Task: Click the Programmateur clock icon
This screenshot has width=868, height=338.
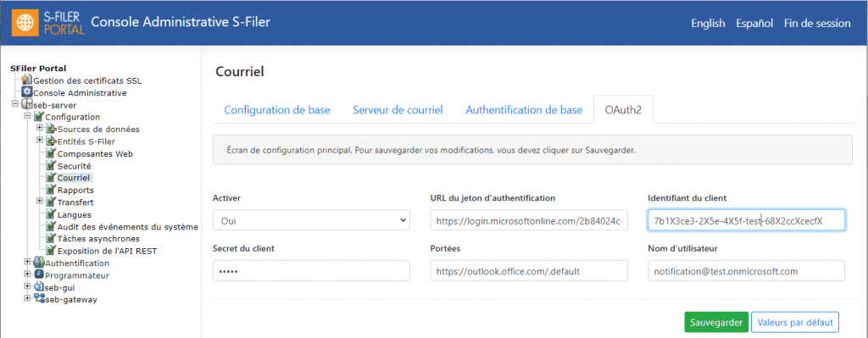Action: click(39, 275)
